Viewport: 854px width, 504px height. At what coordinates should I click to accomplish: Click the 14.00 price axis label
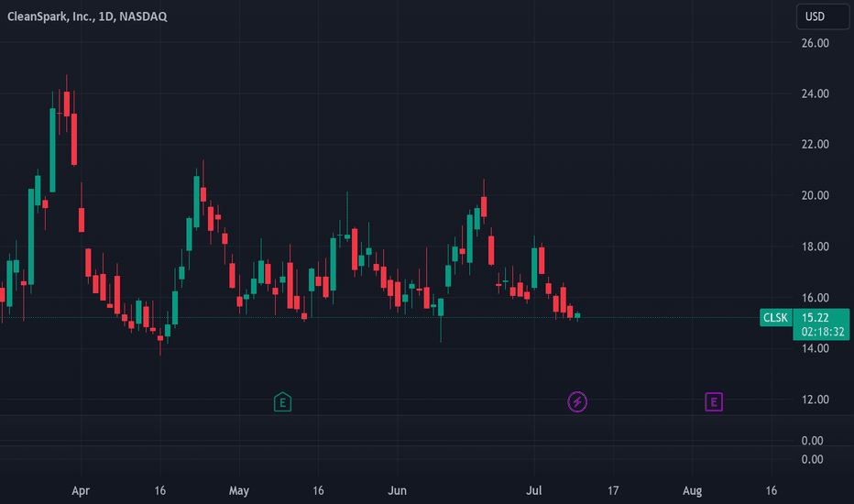coord(815,349)
